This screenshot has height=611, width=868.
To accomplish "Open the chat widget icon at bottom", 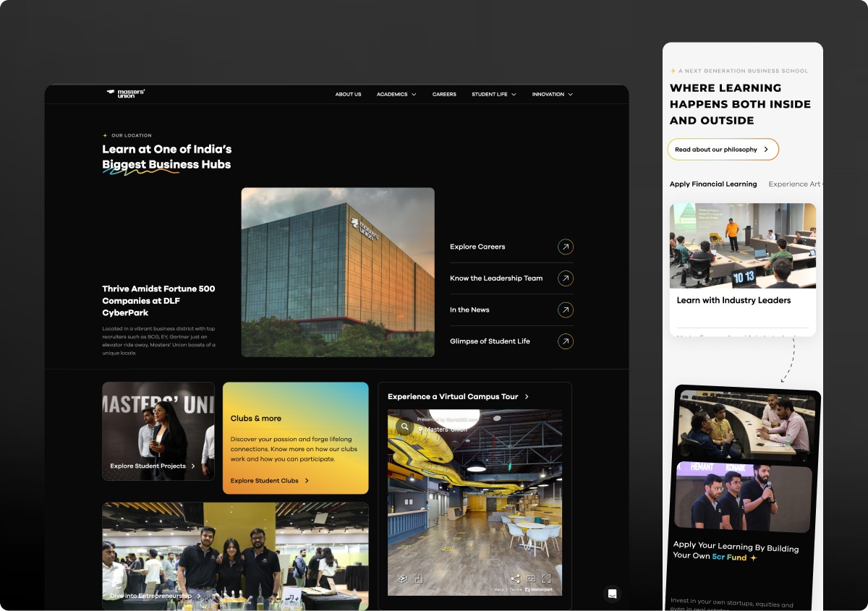I will (x=612, y=594).
